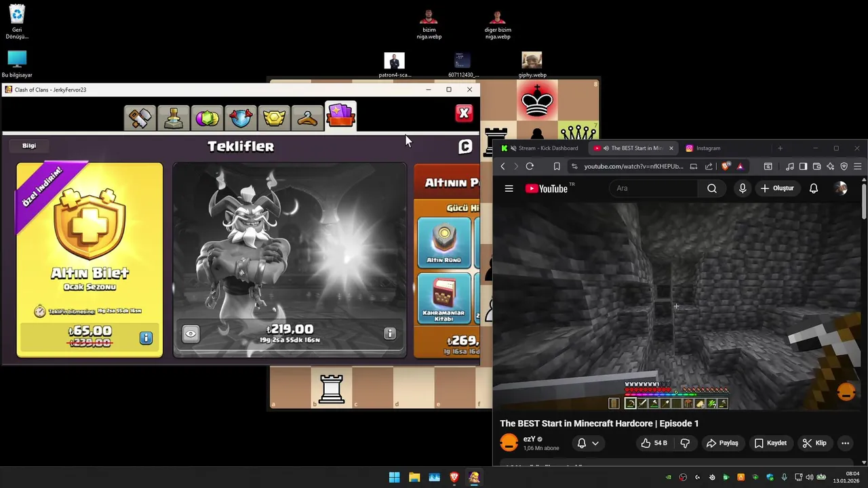Close the YouTube browser tab
The image size is (868, 488).
click(671, 148)
